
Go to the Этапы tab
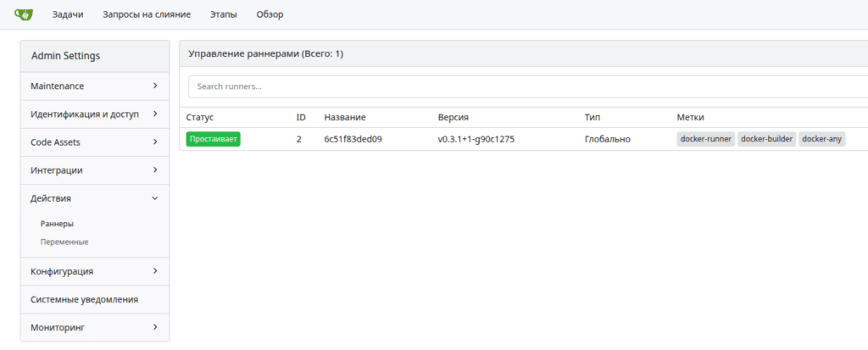(224, 14)
